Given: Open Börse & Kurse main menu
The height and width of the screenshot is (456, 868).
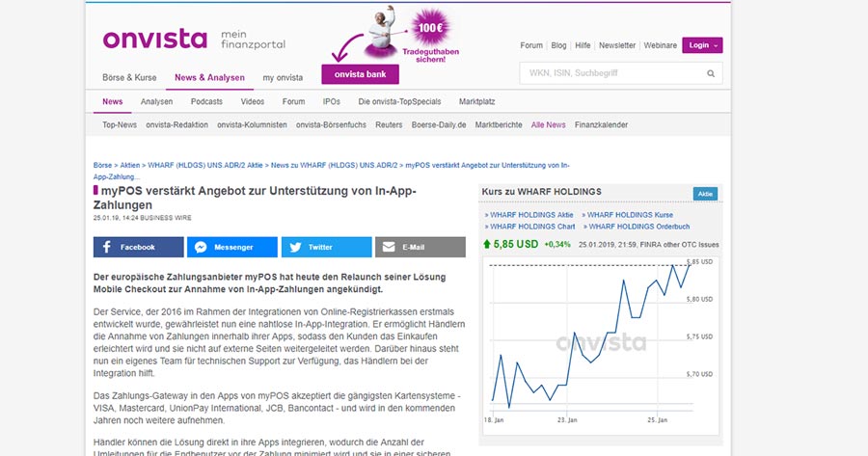Looking at the screenshot, I should tap(129, 77).
